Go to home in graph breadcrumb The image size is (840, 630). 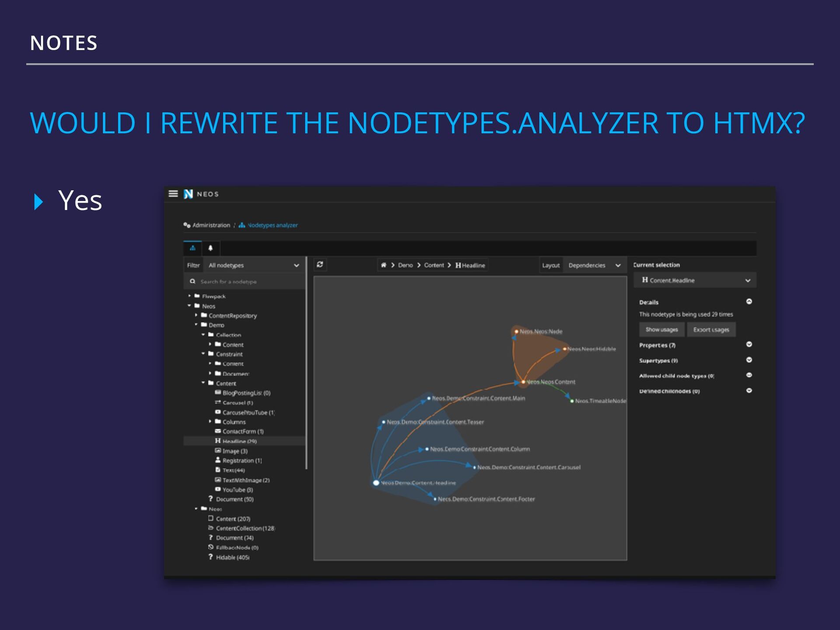[x=384, y=265]
